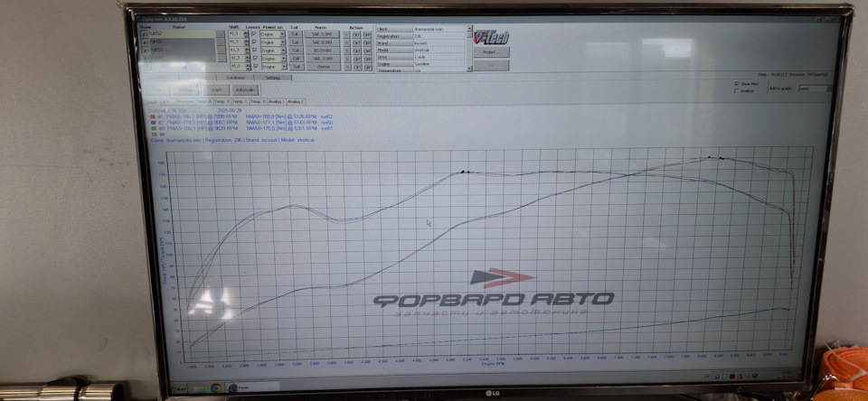Toggle Losses checkbox in fourth row
The width and height of the screenshot is (868, 401).
click(x=255, y=58)
